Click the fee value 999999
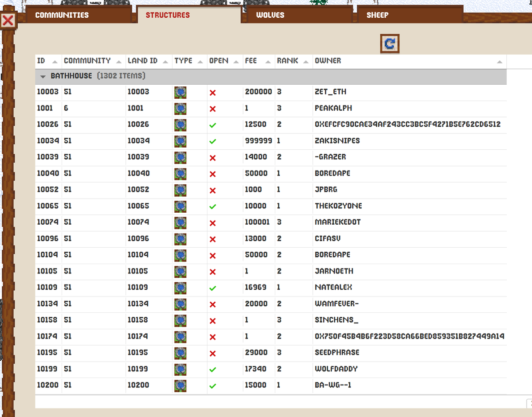Image resolution: width=532 pixels, height=417 pixels. (x=258, y=141)
